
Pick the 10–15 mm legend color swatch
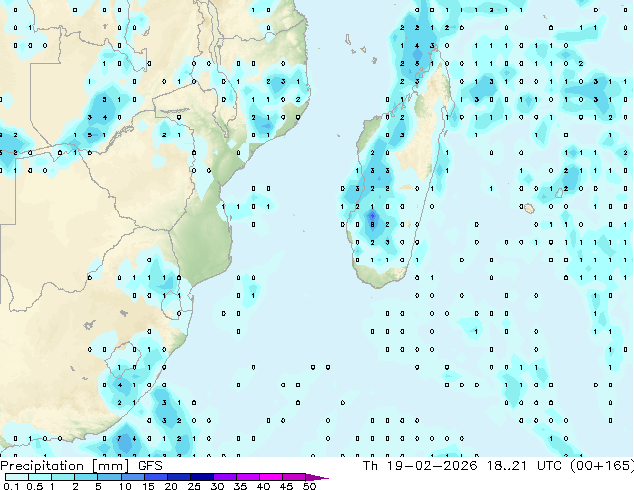[133, 477]
